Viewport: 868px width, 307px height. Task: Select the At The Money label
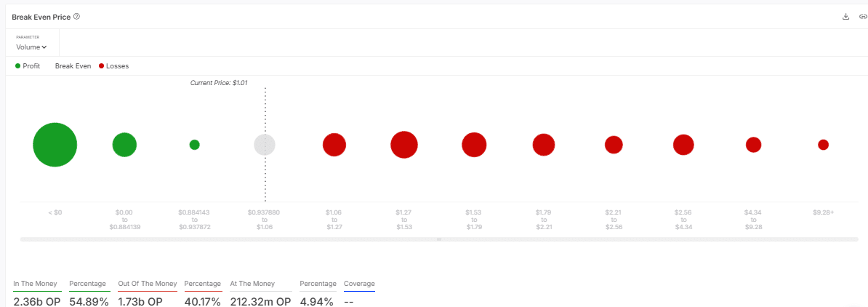(252, 284)
